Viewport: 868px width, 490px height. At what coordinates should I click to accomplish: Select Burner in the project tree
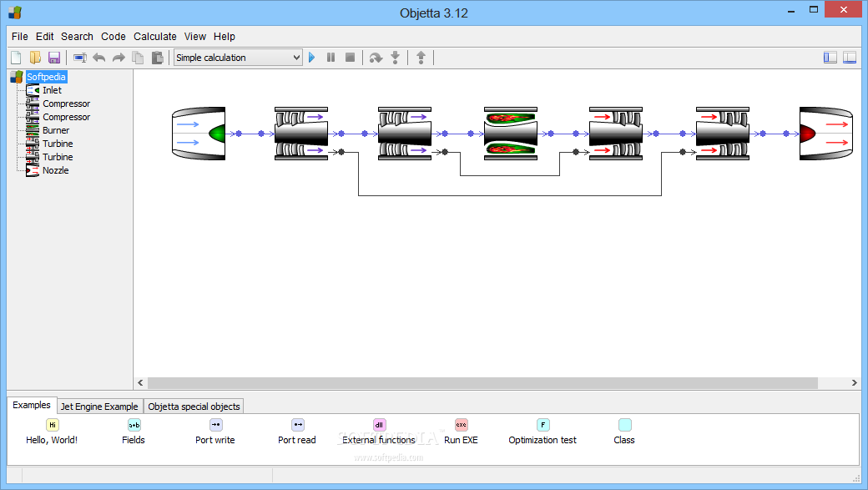coord(56,130)
